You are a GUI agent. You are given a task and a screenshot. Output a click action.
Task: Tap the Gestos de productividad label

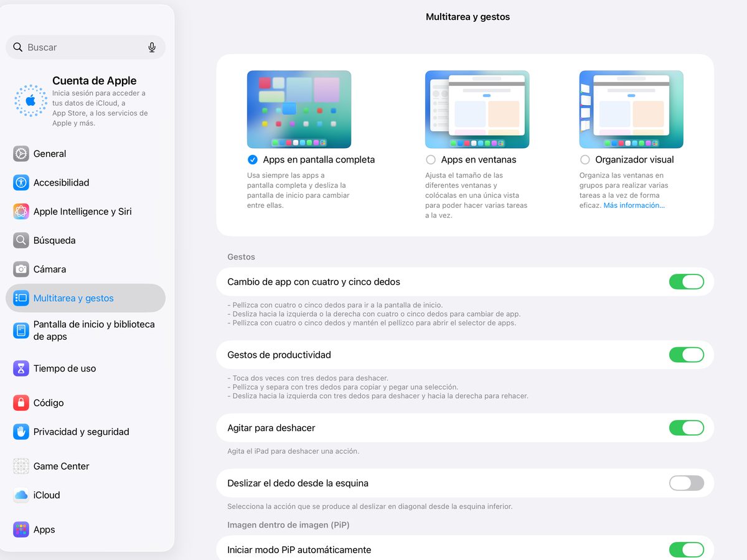pos(279,355)
